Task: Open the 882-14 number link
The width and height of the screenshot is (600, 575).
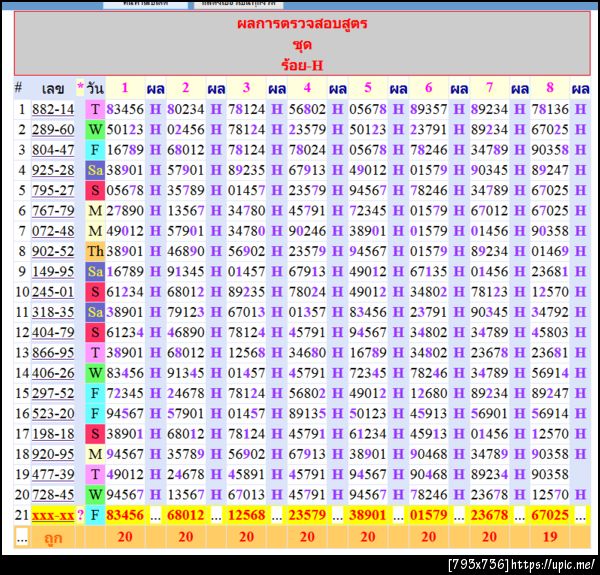Action: (53, 109)
